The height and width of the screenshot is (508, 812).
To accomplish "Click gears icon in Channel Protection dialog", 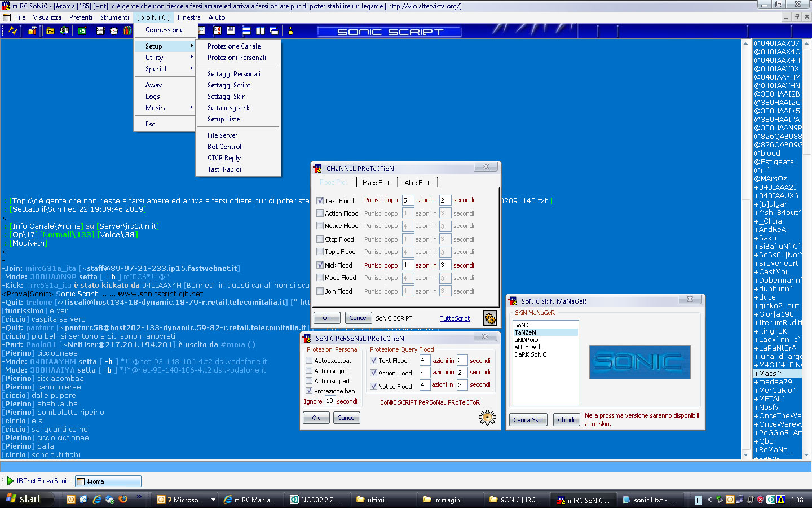I will pyautogui.click(x=489, y=318).
